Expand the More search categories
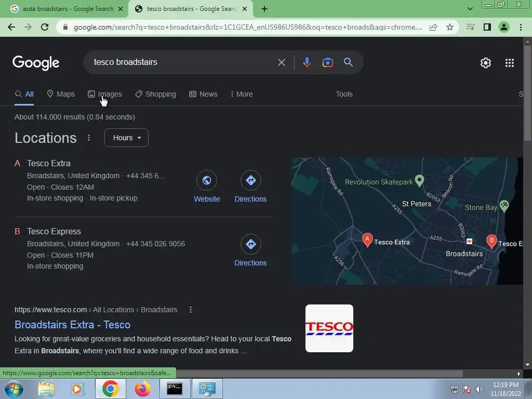This screenshot has height=399, width=532. (242, 94)
